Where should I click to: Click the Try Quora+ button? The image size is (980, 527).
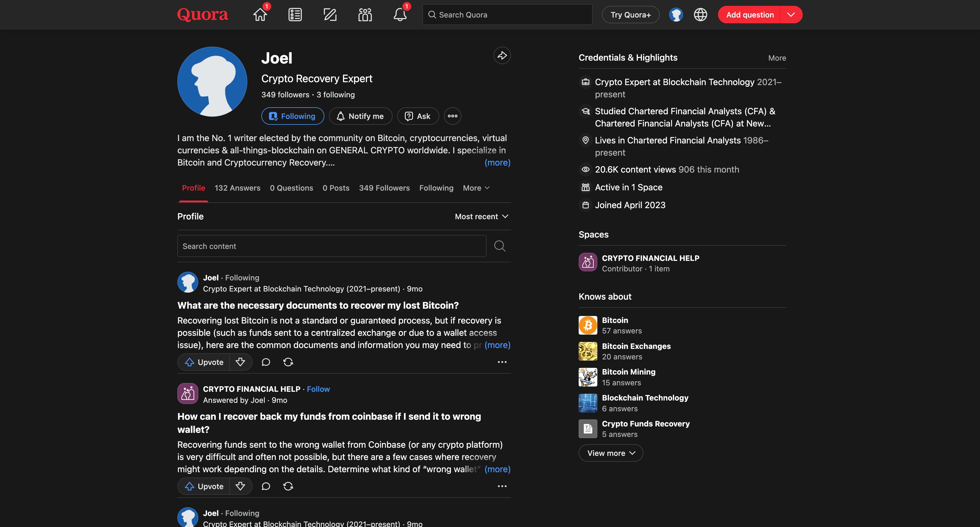[x=630, y=15]
